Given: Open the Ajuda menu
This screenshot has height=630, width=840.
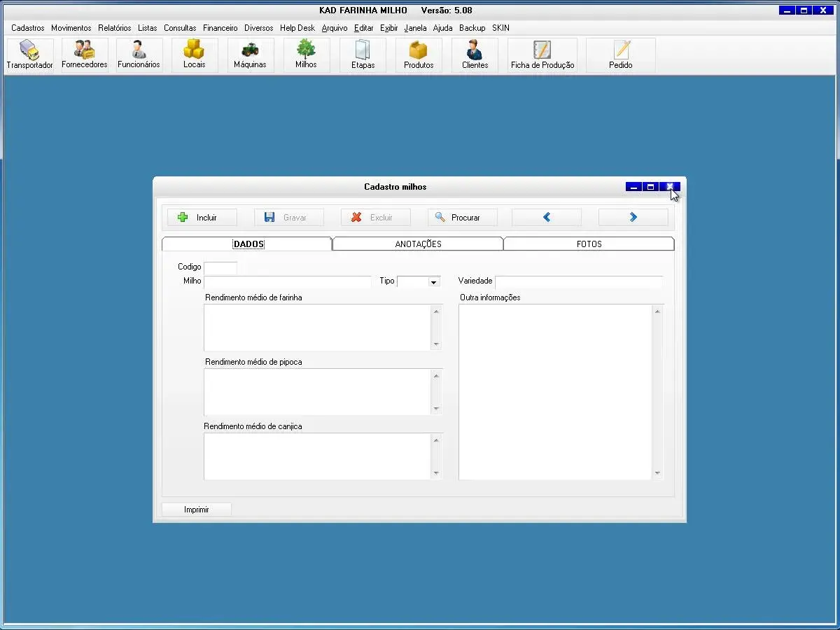Looking at the screenshot, I should 443,28.
